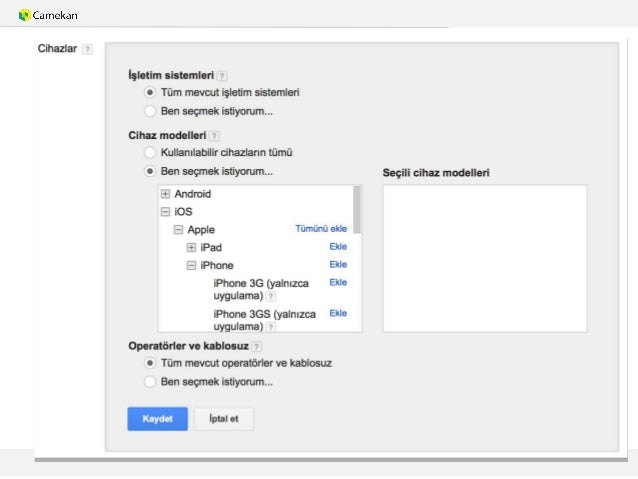The width and height of the screenshot is (638, 479).
Task: Open help icon beside Cihaz modelleri
Action: (x=214, y=136)
